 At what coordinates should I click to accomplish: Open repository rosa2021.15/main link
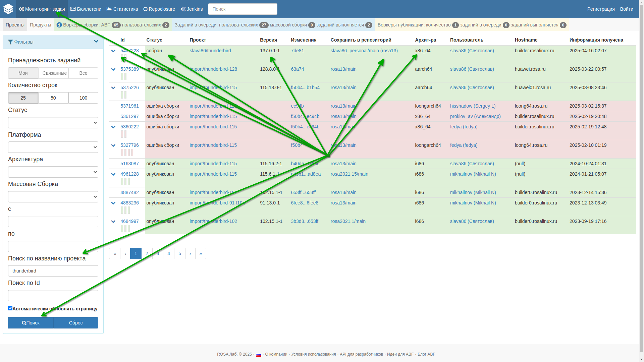click(x=350, y=174)
